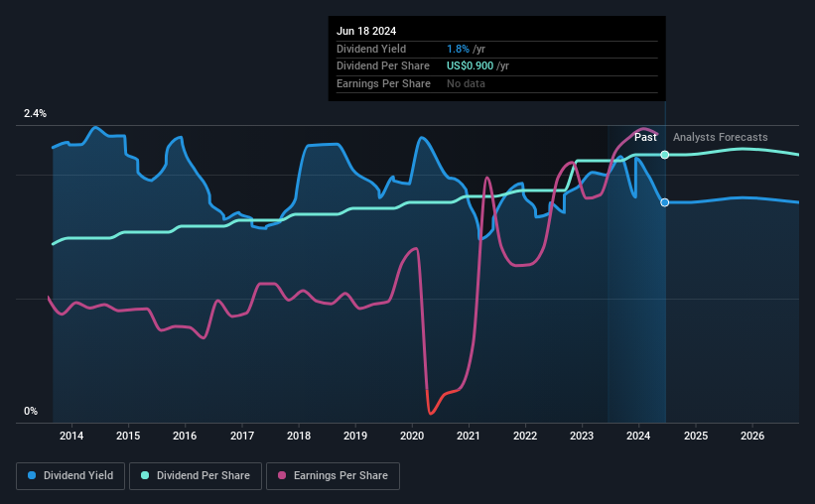
Task: Click the No data earnings value
Action: [x=466, y=83]
